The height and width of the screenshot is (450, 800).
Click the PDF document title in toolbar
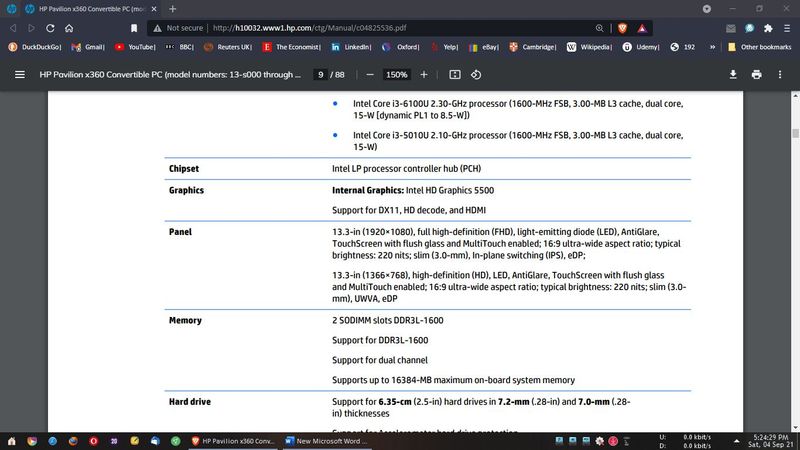point(170,74)
